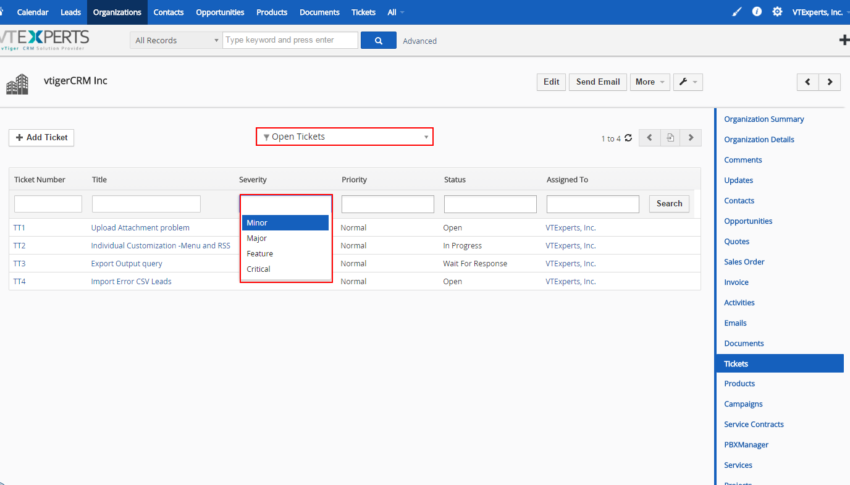Open Sales Order in sidebar

[744, 262]
